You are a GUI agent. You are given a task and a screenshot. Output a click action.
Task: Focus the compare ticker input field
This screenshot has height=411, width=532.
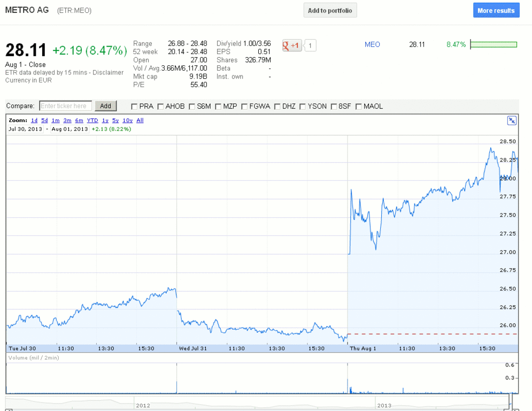point(65,106)
